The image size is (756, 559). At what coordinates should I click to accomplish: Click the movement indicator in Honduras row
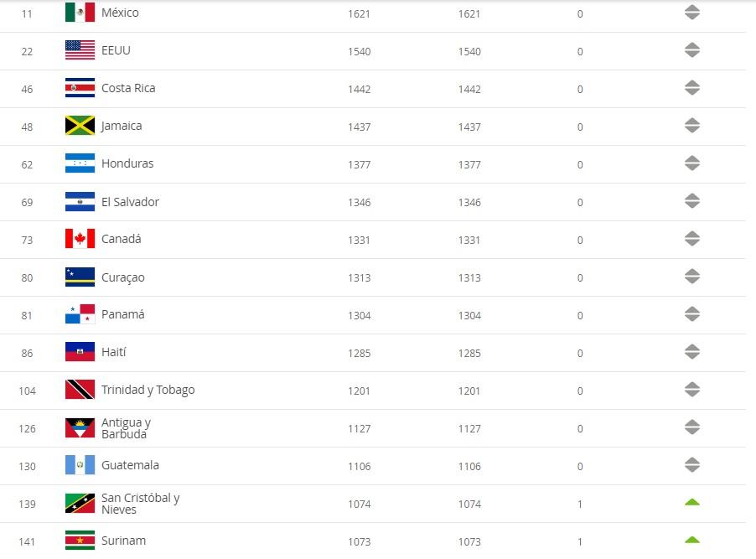pyautogui.click(x=691, y=163)
